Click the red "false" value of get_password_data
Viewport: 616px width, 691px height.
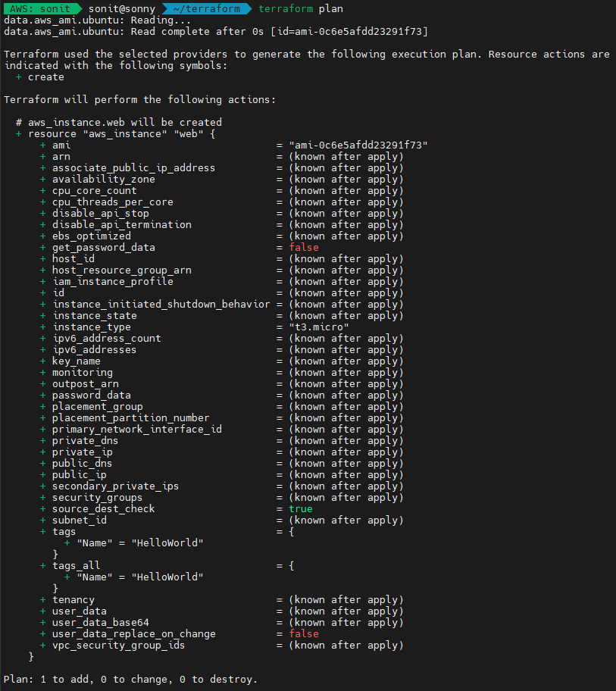[304, 248]
